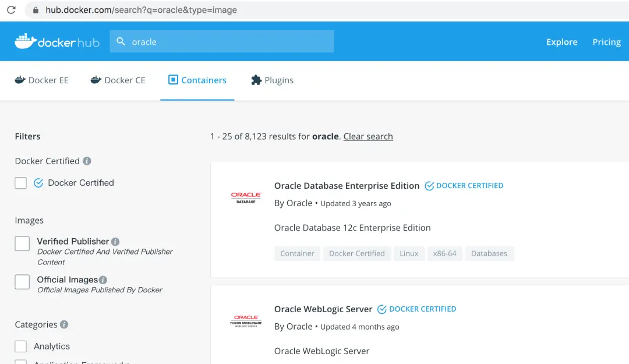Select the Containers tab
This screenshot has width=629, height=364.
click(x=197, y=80)
